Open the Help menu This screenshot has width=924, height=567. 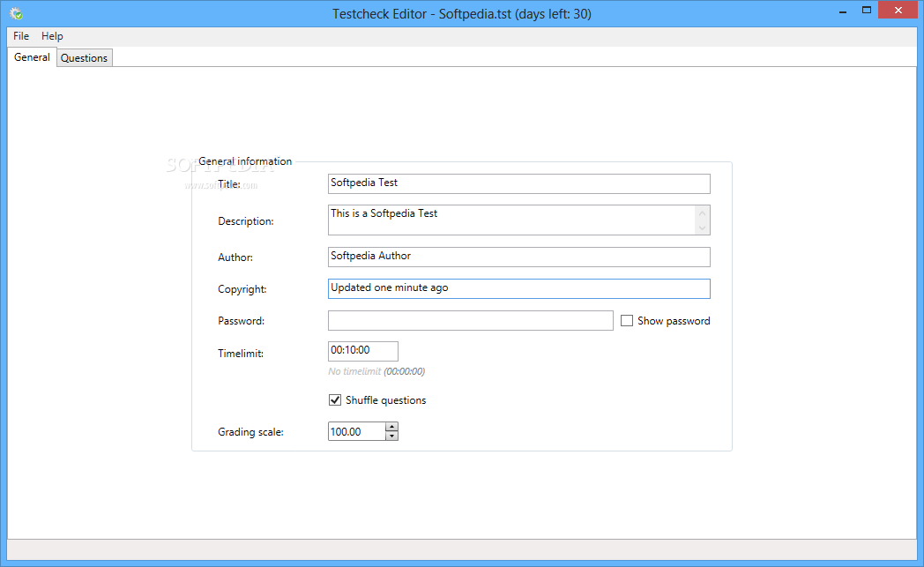pyautogui.click(x=52, y=36)
